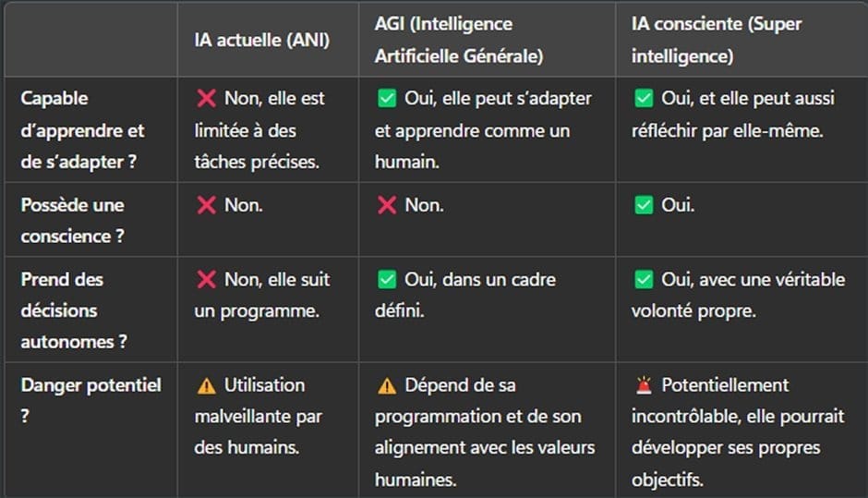Image resolution: width=868 pixels, height=498 pixels.
Task: Click the red cross in the ANI learning row
Action: point(207,99)
